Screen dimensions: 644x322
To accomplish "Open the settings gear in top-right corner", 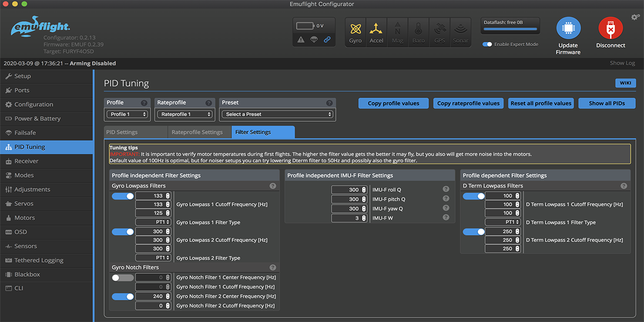I will click(635, 17).
